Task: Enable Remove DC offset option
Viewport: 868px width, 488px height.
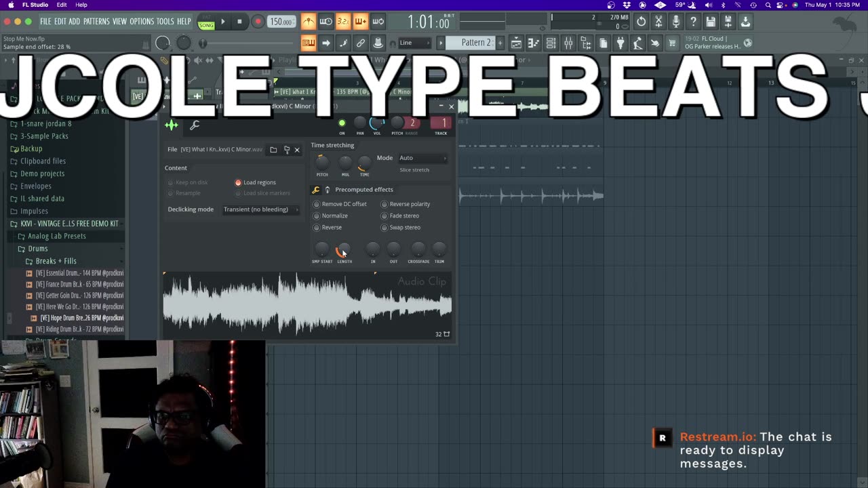Action: (x=316, y=204)
